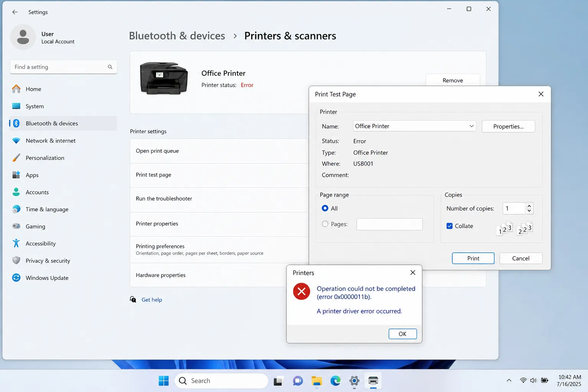588x392 pixels.
Task: Click the Print button in dialog
Action: click(x=473, y=258)
